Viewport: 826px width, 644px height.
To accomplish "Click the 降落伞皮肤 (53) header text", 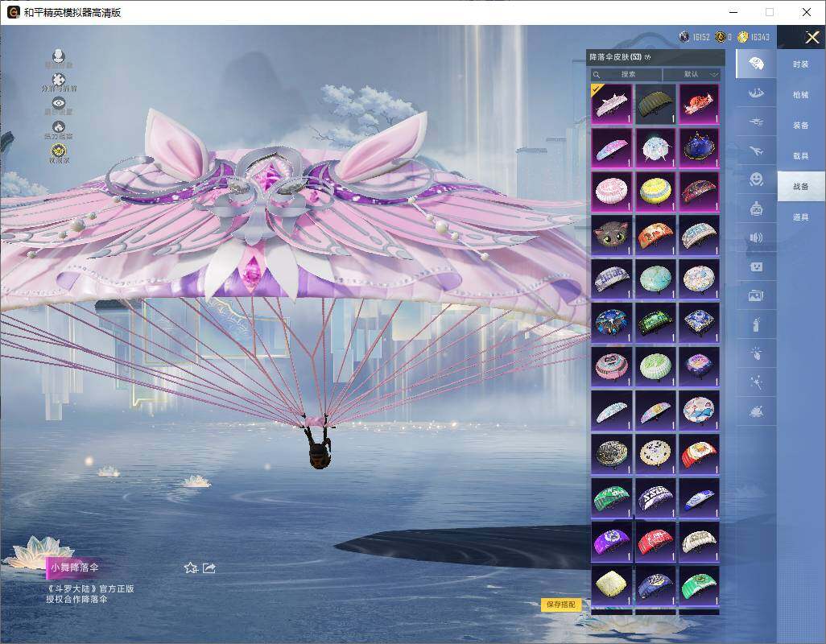I will coord(615,57).
